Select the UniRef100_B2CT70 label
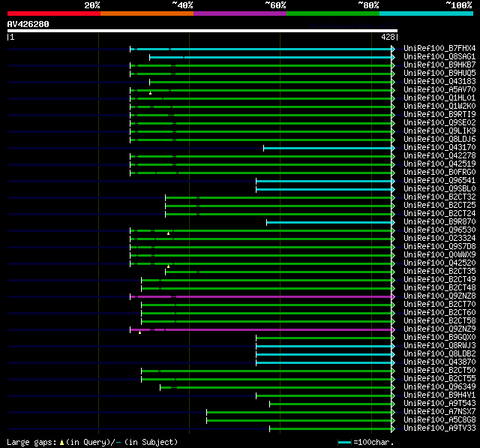The width and height of the screenshot is (480, 448). (439, 305)
